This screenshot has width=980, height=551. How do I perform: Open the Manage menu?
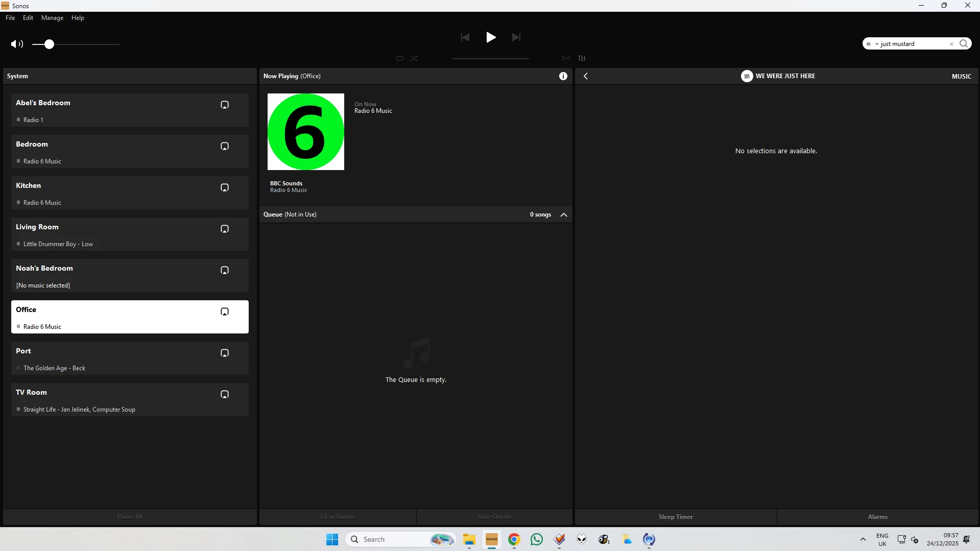(53, 18)
